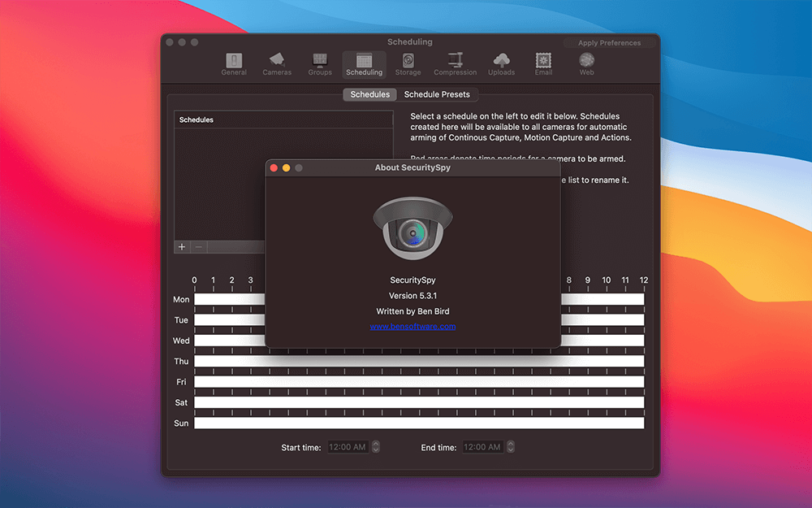Open the Storage preferences pane
Viewport: 812px width, 508px height.
[x=408, y=65]
